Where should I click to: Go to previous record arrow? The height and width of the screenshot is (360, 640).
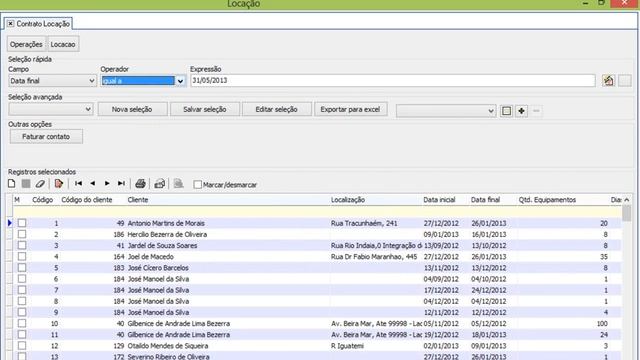(x=93, y=184)
